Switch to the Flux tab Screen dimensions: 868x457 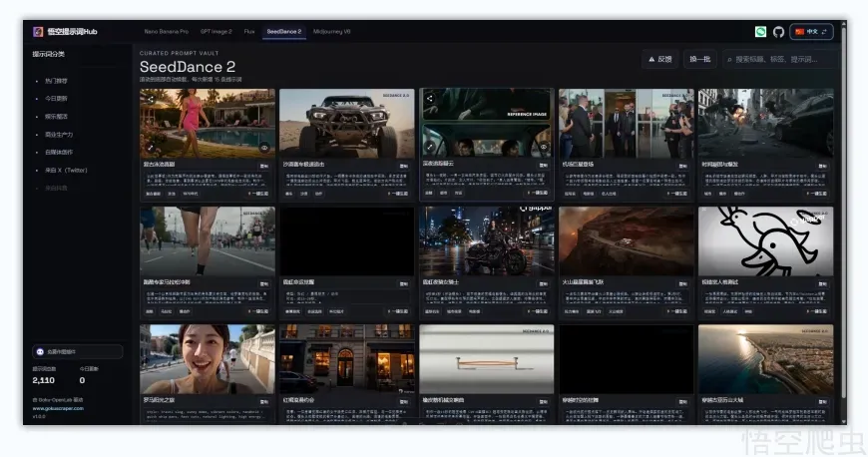pos(249,32)
